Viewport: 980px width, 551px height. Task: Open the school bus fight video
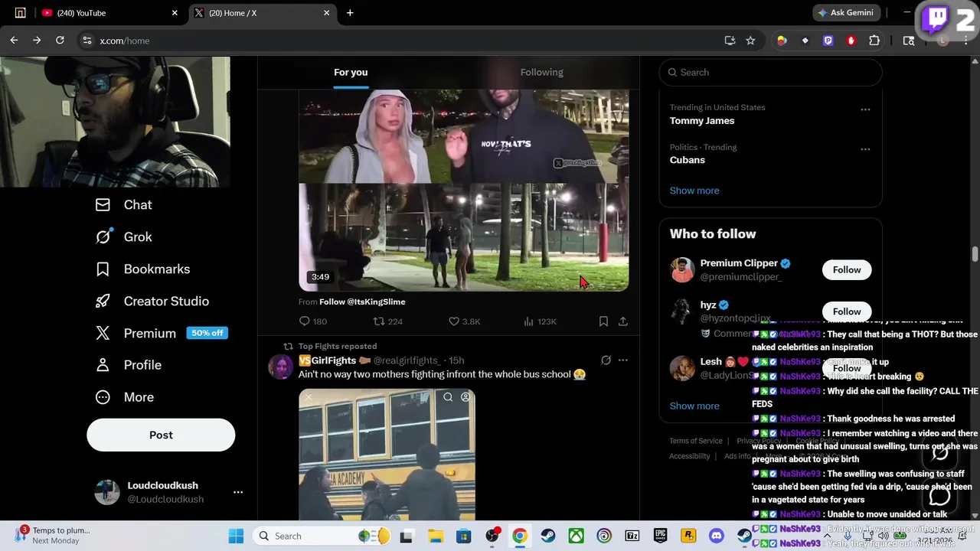pos(387,455)
